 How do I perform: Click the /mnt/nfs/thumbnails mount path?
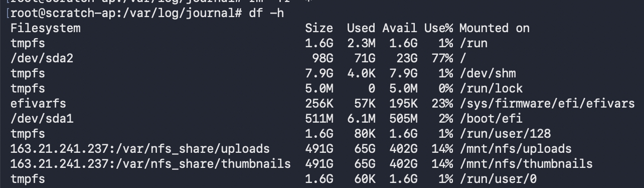[x=526, y=164]
